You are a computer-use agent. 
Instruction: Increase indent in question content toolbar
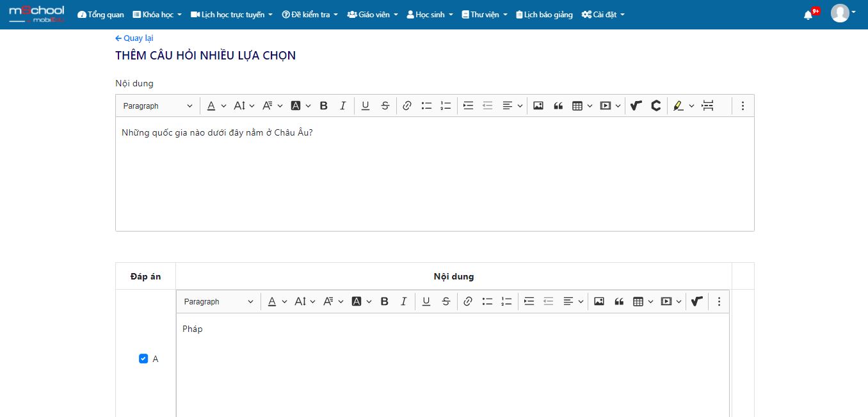pos(468,106)
